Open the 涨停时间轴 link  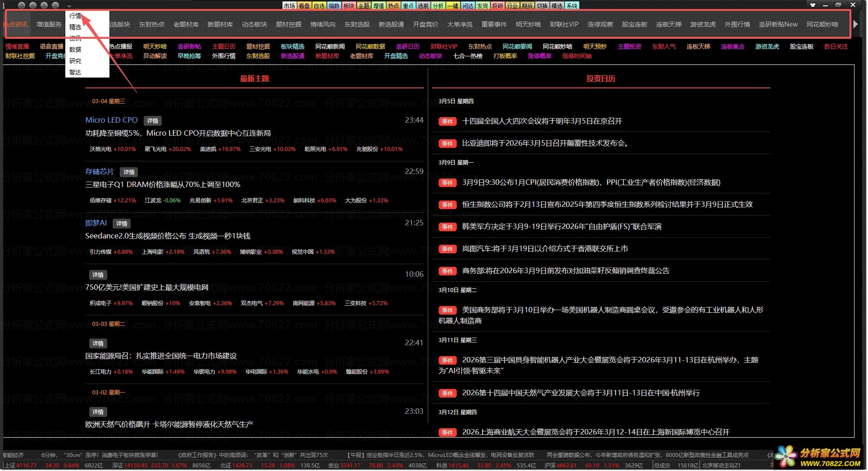[x=577, y=56]
